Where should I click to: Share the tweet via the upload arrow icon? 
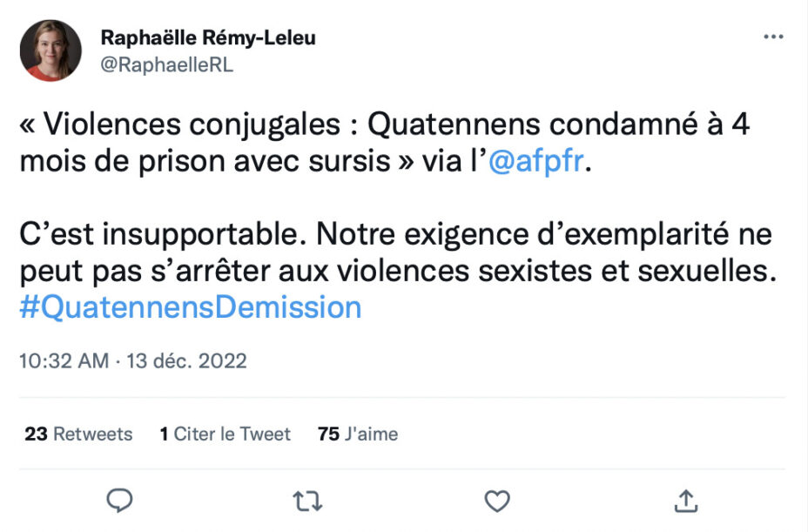tap(686, 500)
